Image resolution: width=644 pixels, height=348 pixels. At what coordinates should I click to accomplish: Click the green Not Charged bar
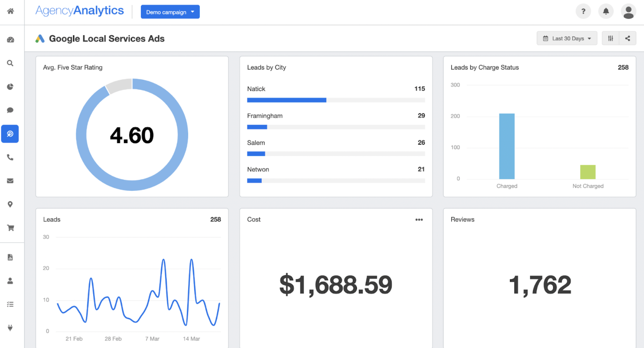588,172
